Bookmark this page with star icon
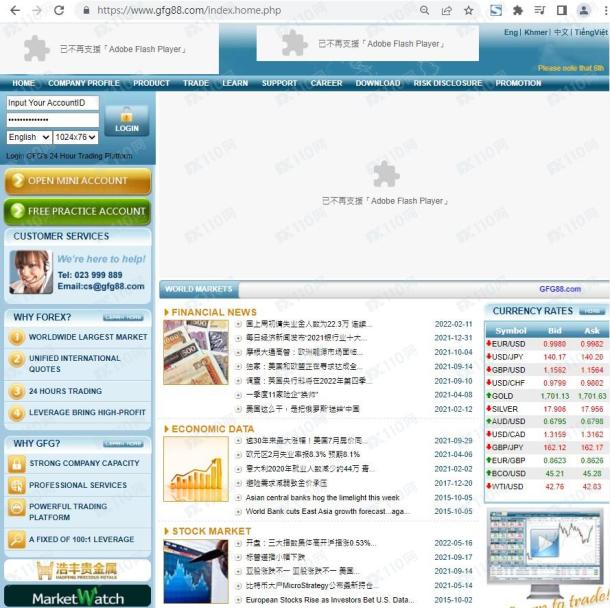 click(x=469, y=11)
